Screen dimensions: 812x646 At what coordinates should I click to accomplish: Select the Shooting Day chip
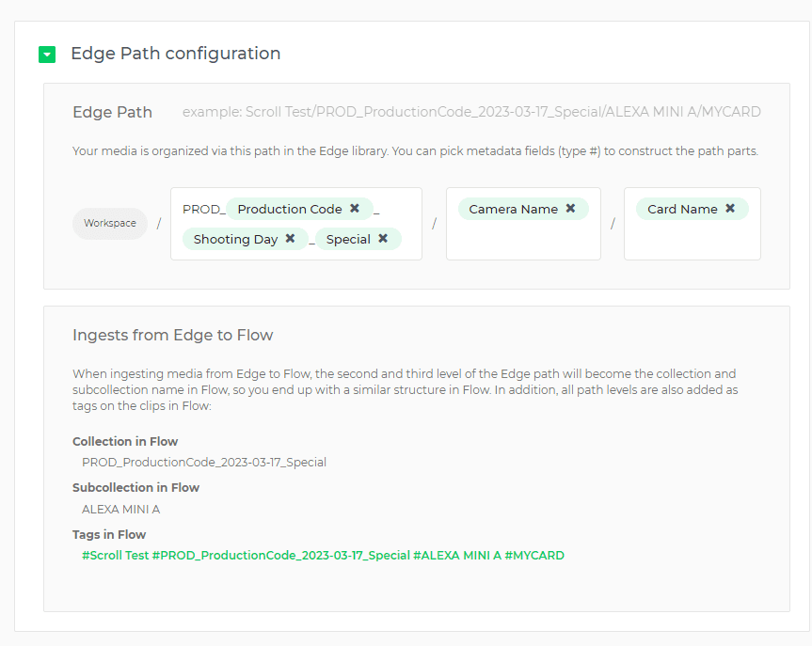click(x=235, y=239)
